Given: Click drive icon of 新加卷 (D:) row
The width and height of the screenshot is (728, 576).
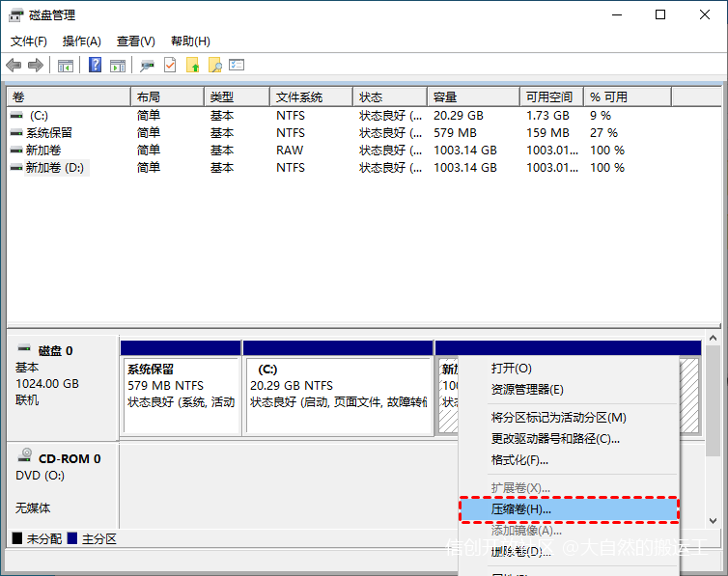Looking at the screenshot, I should [16, 168].
